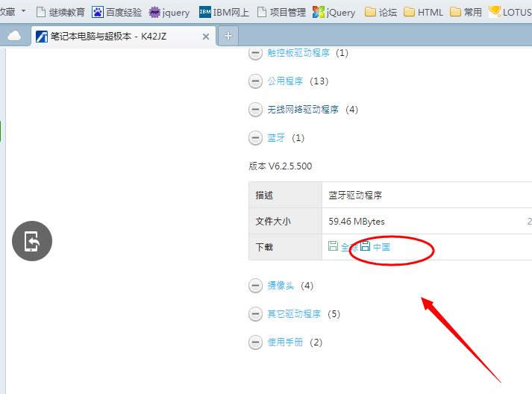The image size is (532, 394).
Task: Open the cloud icon beside the tab
Action: [x=14, y=36]
